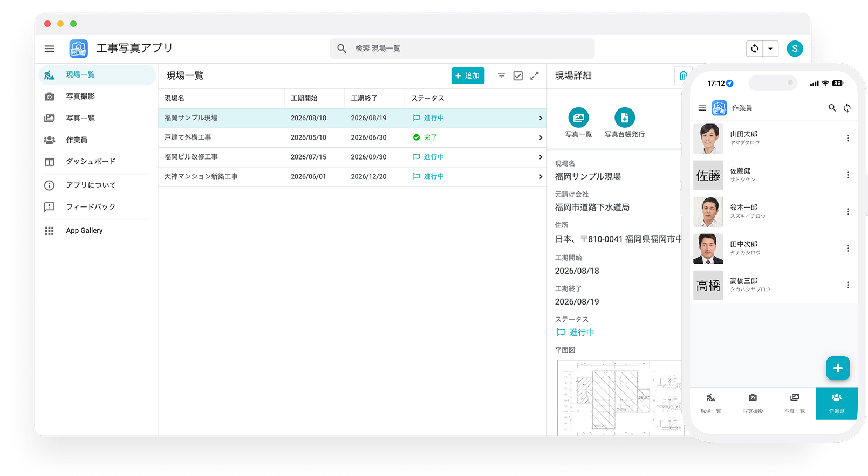The width and height of the screenshot is (868, 476).
Task: Open the 平面図 floor plan thumbnail
Action: 620,397
